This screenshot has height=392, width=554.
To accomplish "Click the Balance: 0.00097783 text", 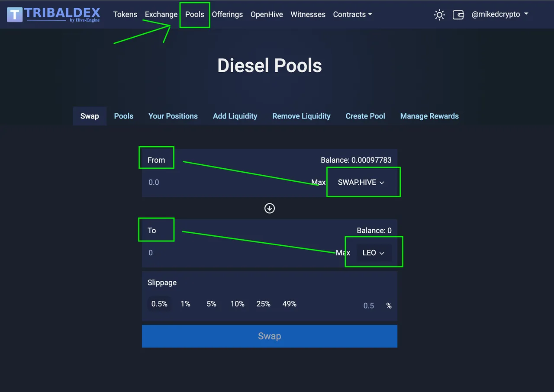I will pyautogui.click(x=356, y=160).
